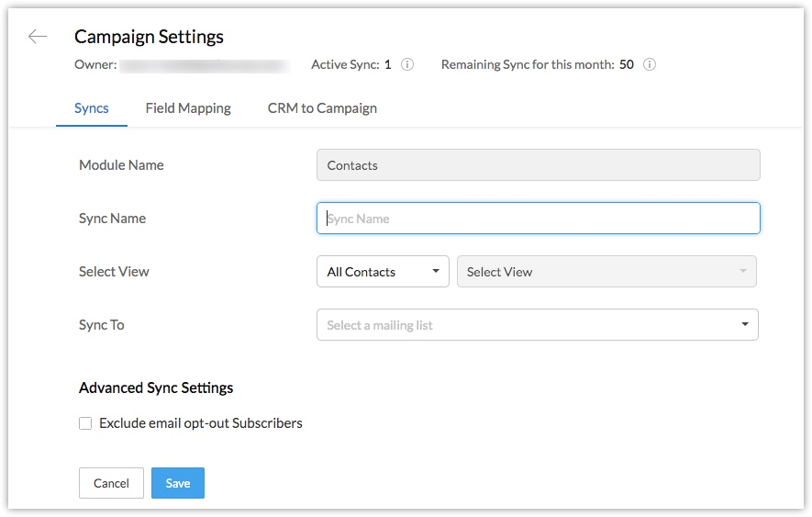Open the Field Mapping tab
The width and height of the screenshot is (812, 517).
click(x=188, y=108)
